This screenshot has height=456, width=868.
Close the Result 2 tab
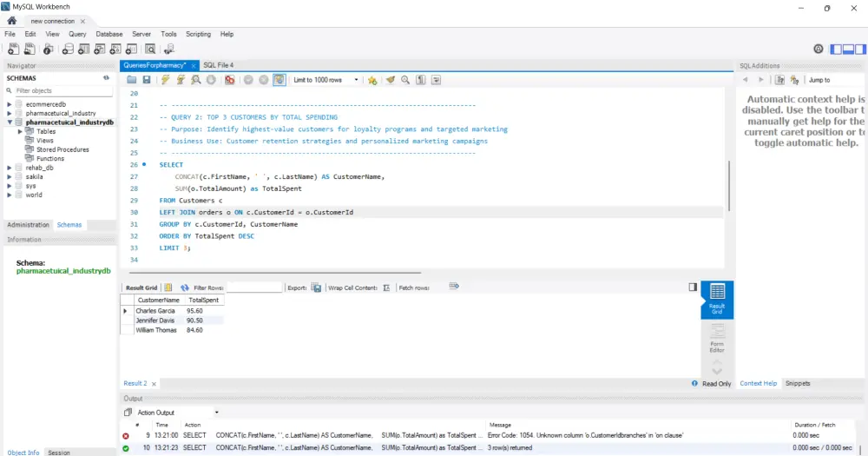(x=154, y=383)
